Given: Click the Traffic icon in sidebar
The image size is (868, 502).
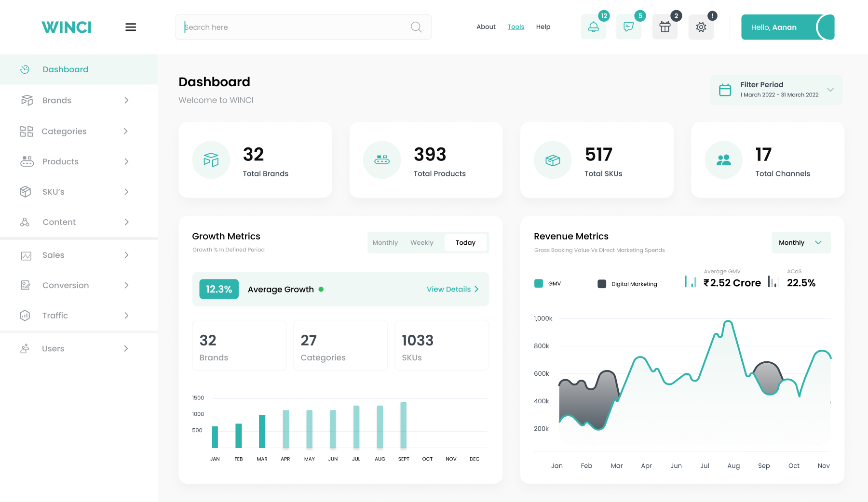Looking at the screenshot, I should (25, 316).
